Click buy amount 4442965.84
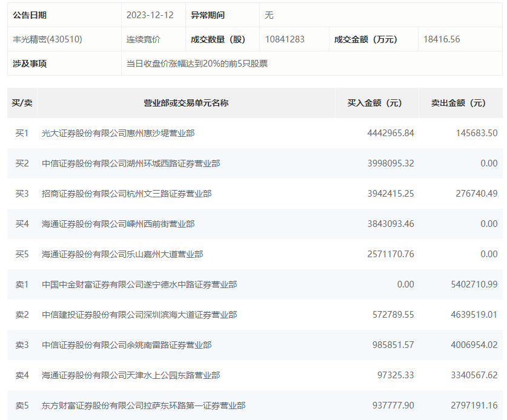This screenshot has height=420, width=507. tap(391, 133)
